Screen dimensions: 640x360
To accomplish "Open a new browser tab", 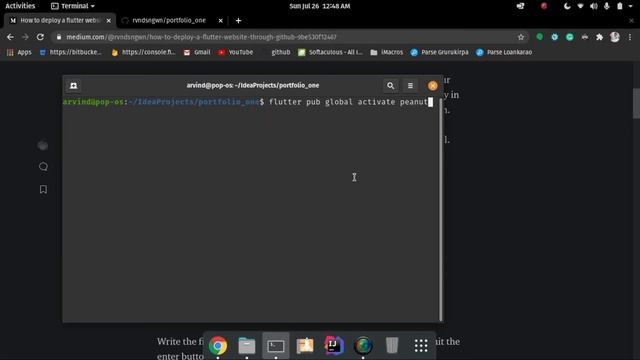I will (238, 20).
